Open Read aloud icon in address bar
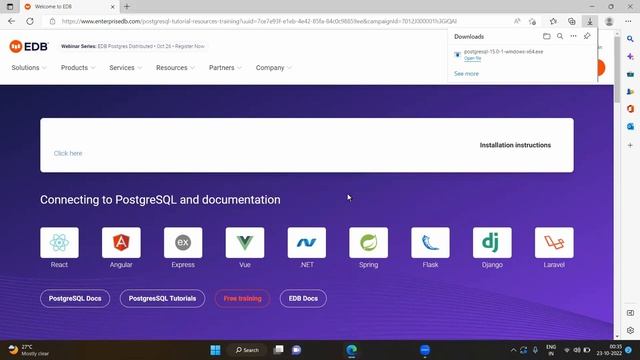The image size is (640, 360). click(x=517, y=21)
